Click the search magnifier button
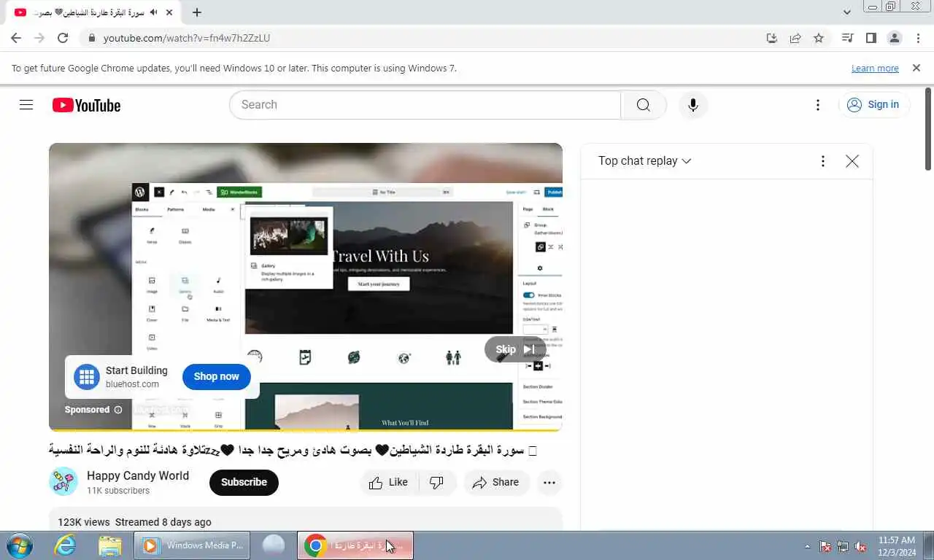 point(643,105)
